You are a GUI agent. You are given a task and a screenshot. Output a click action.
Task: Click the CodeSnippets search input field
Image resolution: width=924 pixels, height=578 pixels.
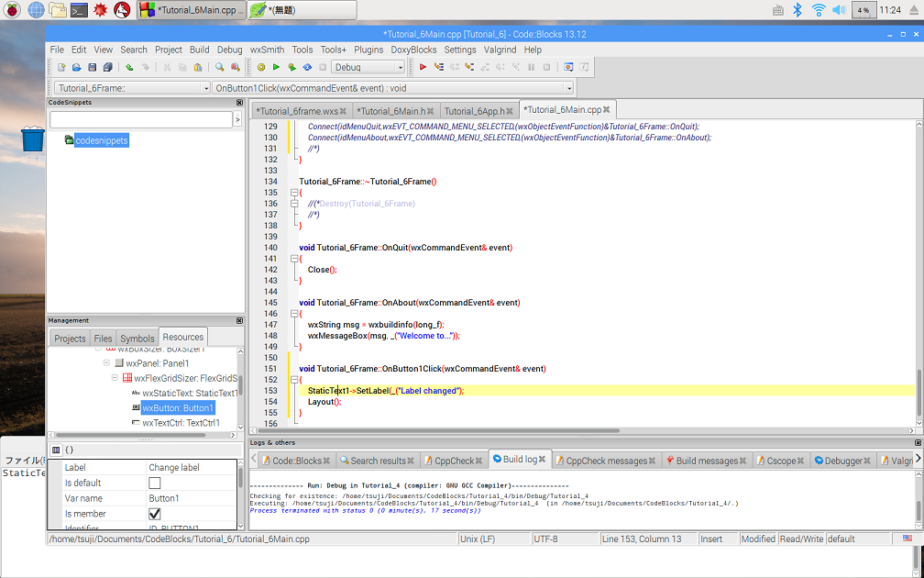point(141,119)
